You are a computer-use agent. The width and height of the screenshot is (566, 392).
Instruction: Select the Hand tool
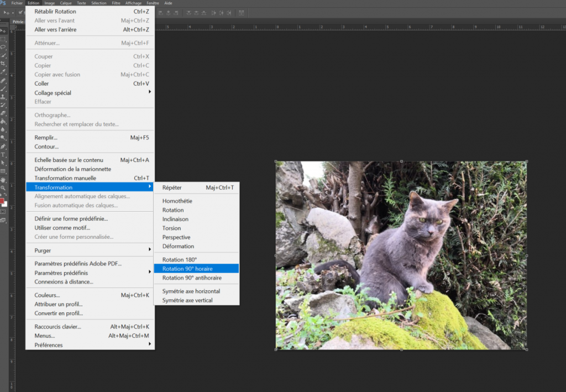[3, 180]
